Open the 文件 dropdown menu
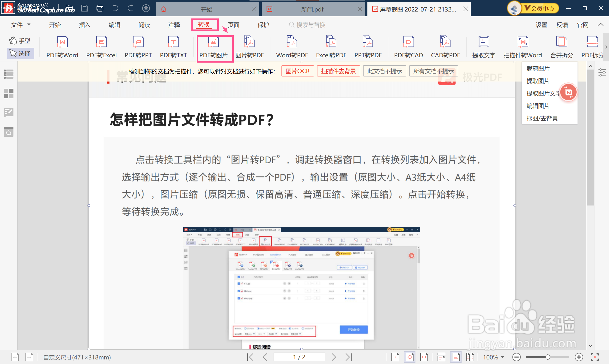Viewport: 609px width, 364px height. (21, 25)
